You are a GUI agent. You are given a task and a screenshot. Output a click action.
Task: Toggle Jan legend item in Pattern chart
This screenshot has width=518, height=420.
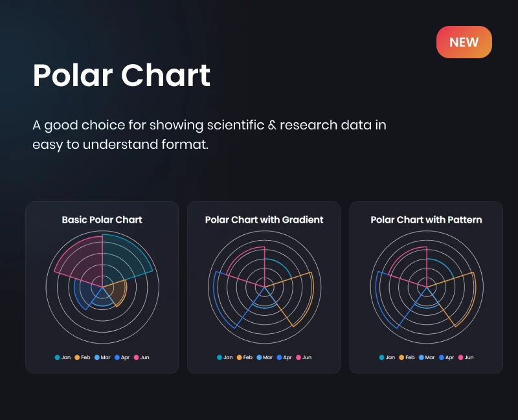pyautogui.click(x=387, y=357)
